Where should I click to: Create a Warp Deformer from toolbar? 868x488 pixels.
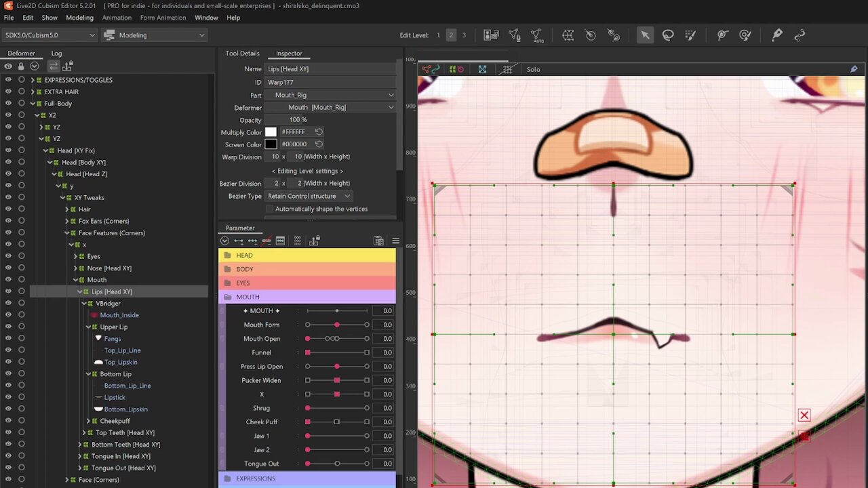(x=568, y=35)
